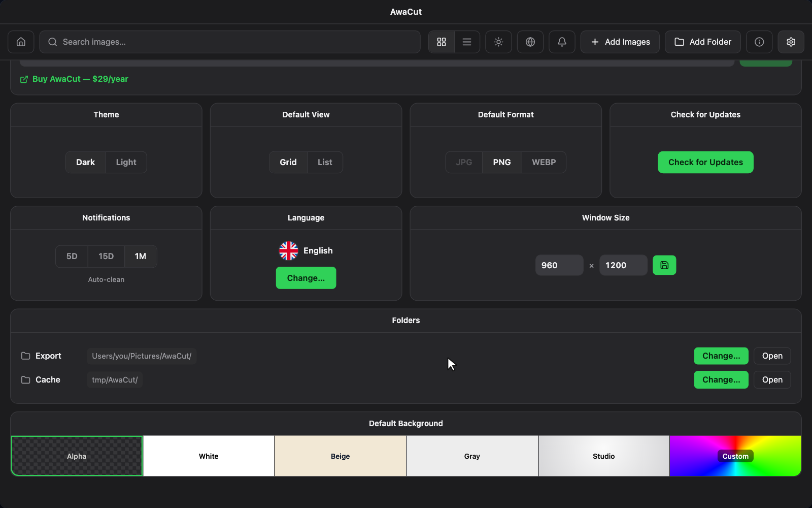Choose WEBP as default format

pyautogui.click(x=544, y=163)
